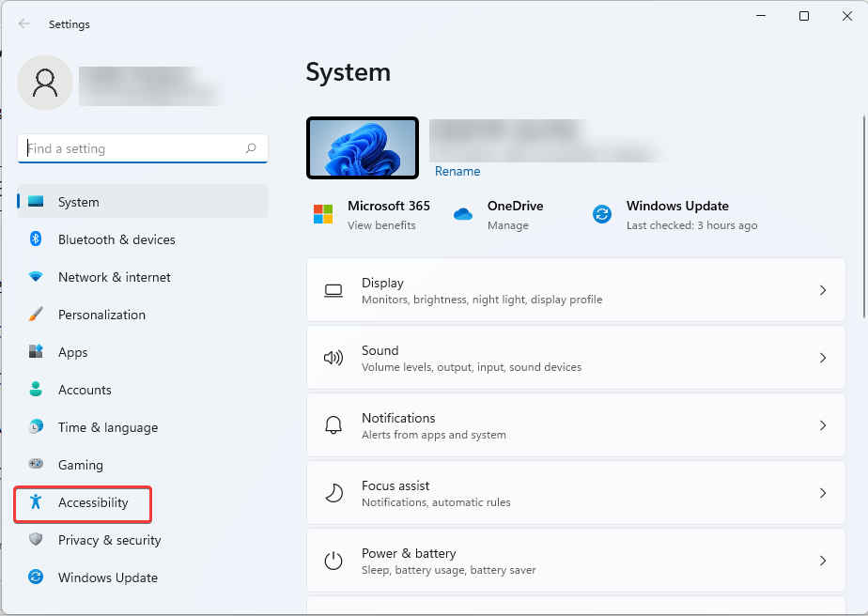Viewport: 868px width, 616px height.
Task: Select Accounts in the navigation list
Action: tap(85, 390)
